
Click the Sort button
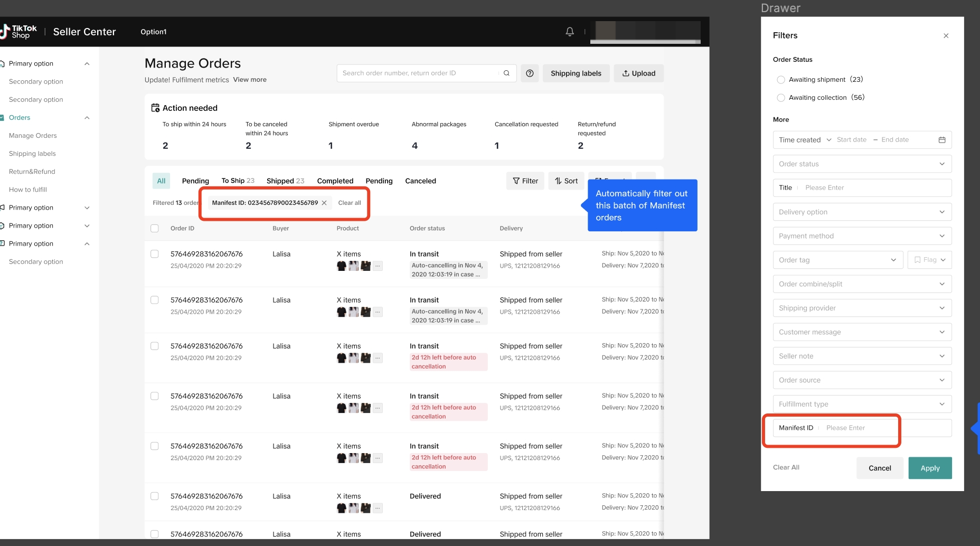coord(566,181)
